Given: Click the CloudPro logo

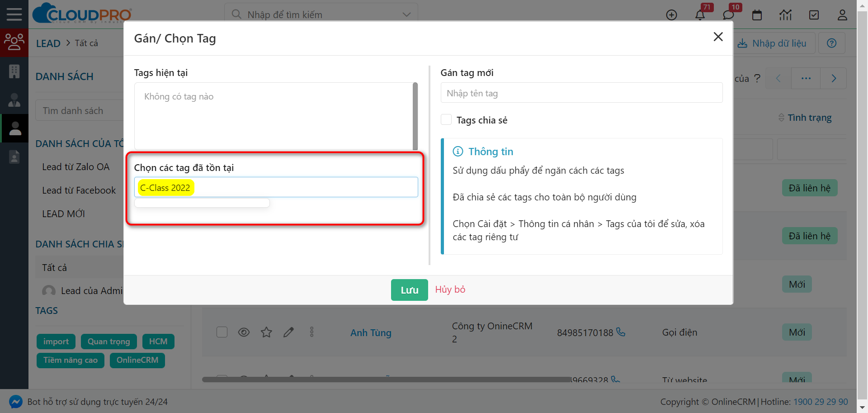Looking at the screenshot, I should click(82, 13).
